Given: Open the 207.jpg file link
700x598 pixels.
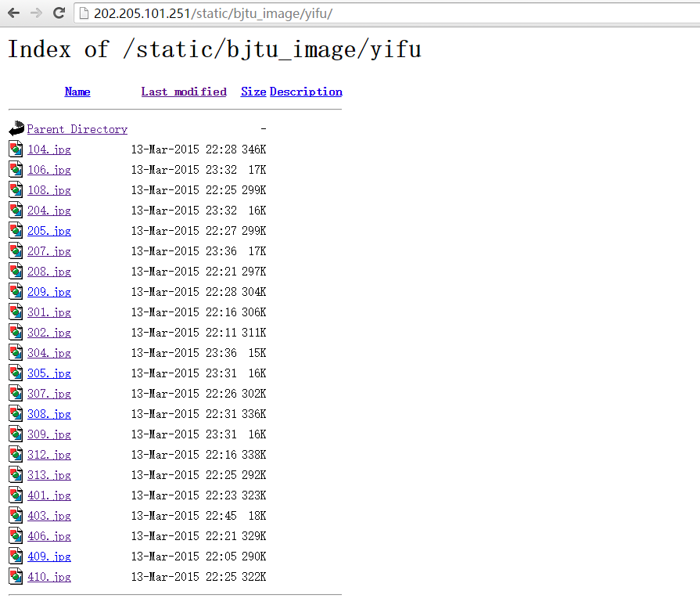Looking at the screenshot, I should [x=49, y=251].
